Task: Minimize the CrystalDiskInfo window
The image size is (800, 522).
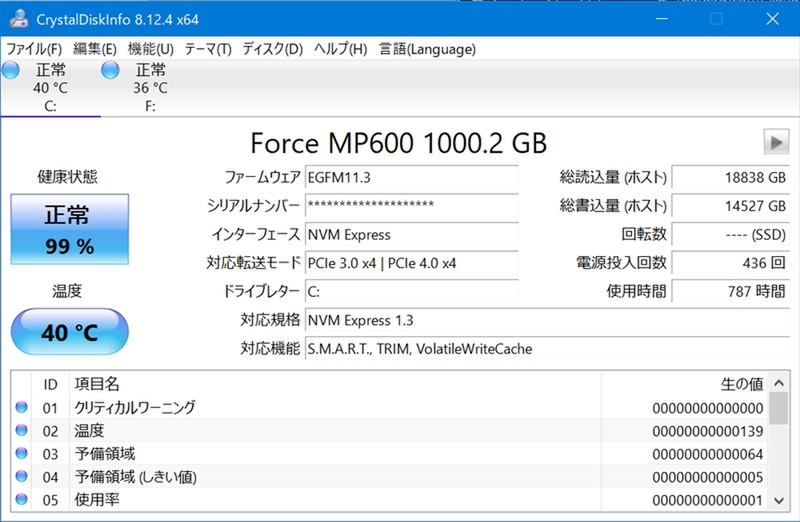Action: pos(662,19)
